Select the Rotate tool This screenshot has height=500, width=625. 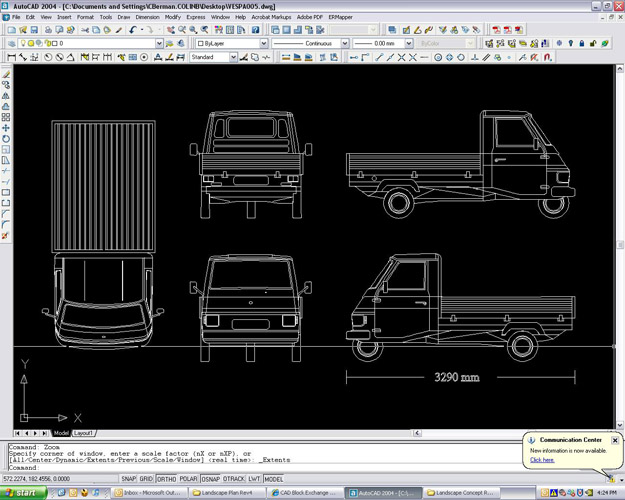[x=6, y=139]
